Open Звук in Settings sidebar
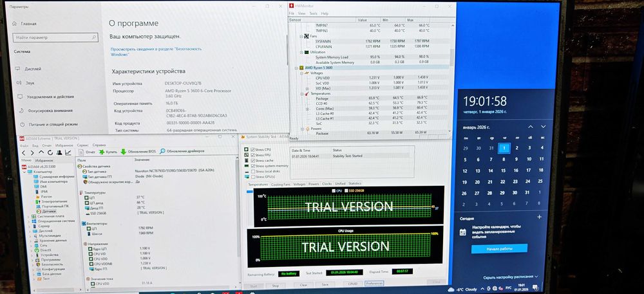Image resolution: width=644 pixels, height=294 pixels. (25, 83)
